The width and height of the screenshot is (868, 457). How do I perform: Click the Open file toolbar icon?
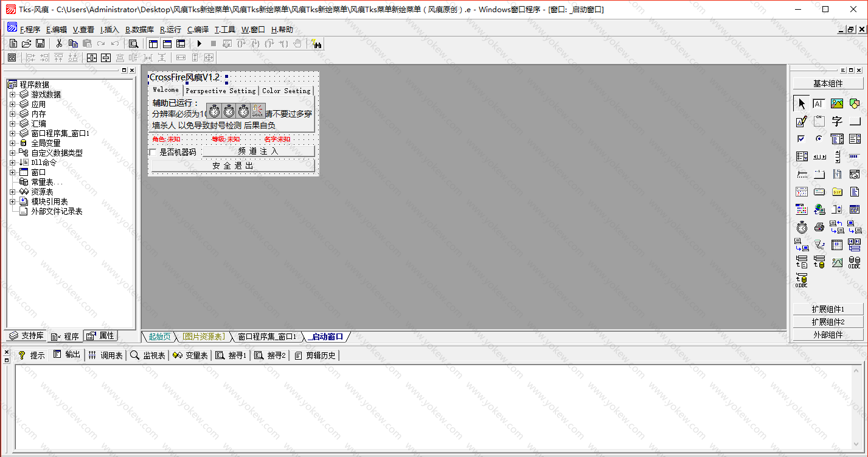pyautogui.click(x=27, y=43)
